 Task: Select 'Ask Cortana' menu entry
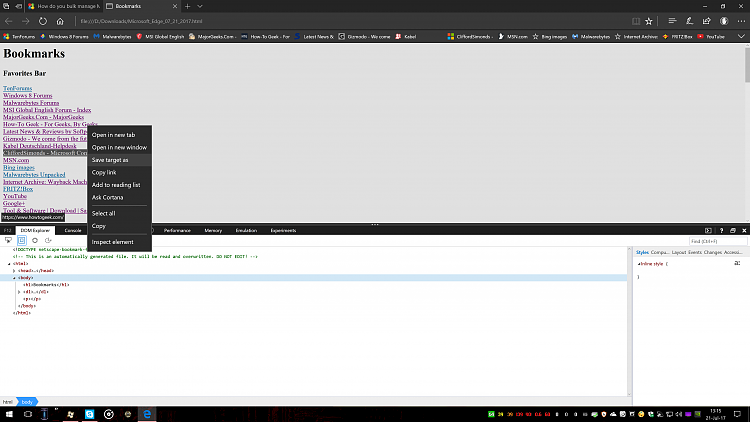119,197
